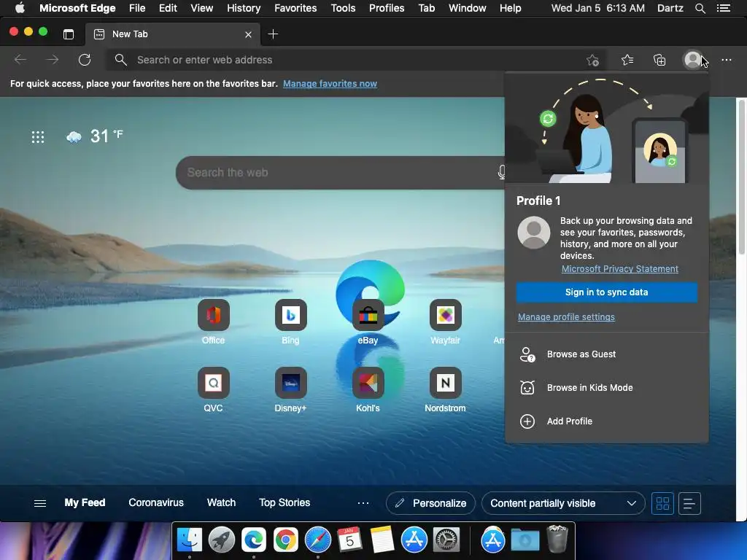Viewport: 747px width, 560px height.
Task: Click the Personalize button
Action: click(430, 503)
